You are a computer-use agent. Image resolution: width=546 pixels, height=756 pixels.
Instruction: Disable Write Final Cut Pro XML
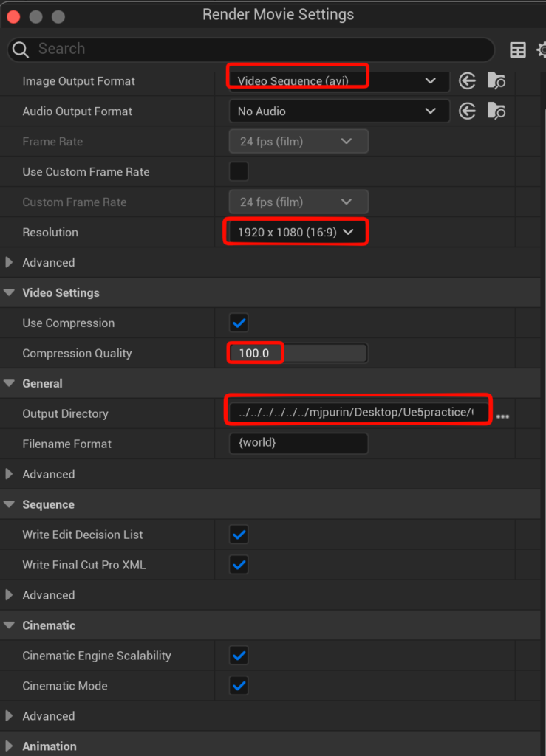coord(239,565)
